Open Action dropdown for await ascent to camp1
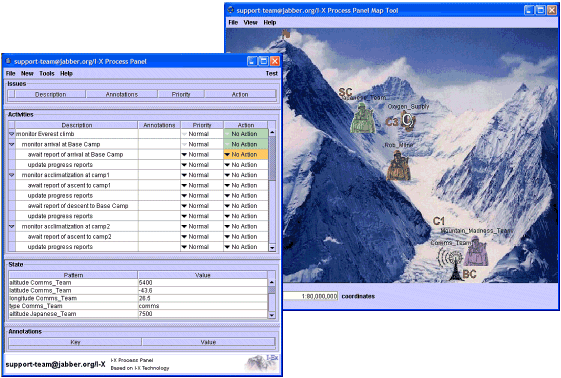The image size is (561, 378). (245, 185)
